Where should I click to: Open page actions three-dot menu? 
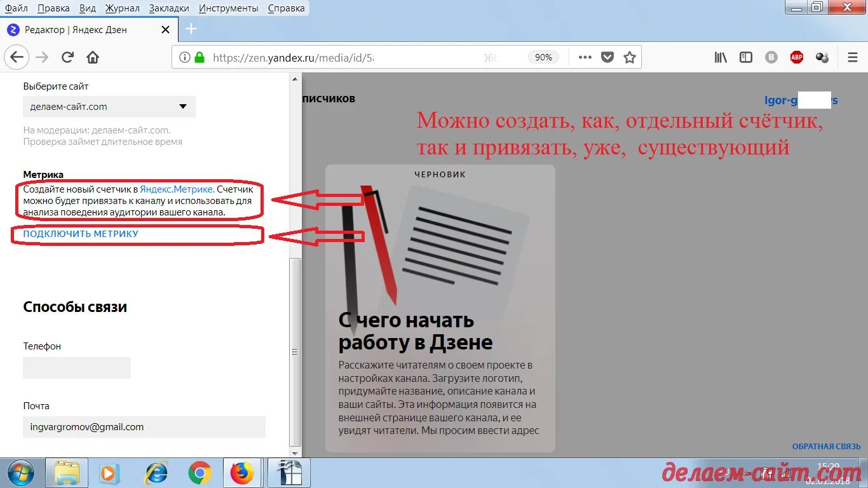click(585, 57)
